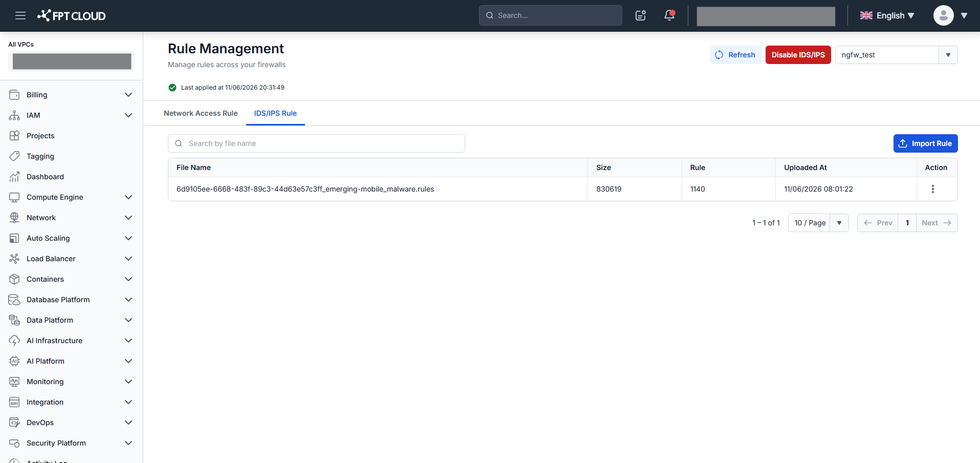Image resolution: width=980 pixels, height=463 pixels.
Task: Click the All VPCs selector box
Action: 72,61
